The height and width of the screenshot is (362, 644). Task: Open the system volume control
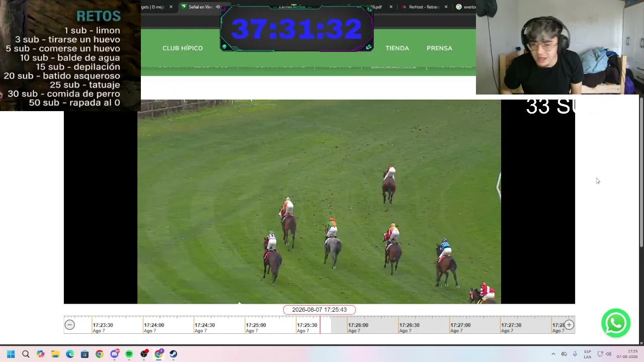click(608, 354)
